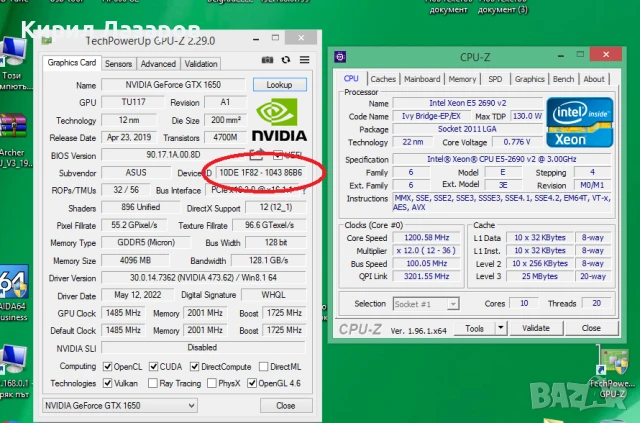
Task: Switch to the Graphics Card tab
Action: click(x=72, y=63)
